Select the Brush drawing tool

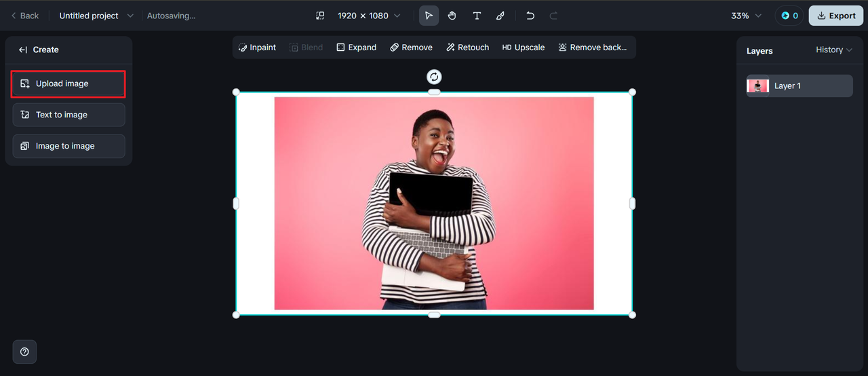500,16
